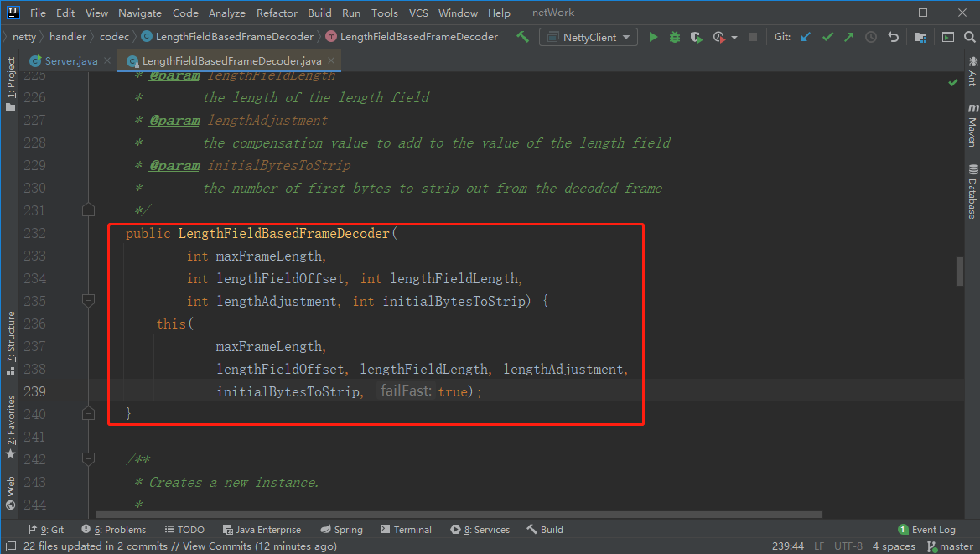Image resolution: width=980 pixels, height=554 pixels.
Task: Open the VCS menu
Action: [418, 13]
